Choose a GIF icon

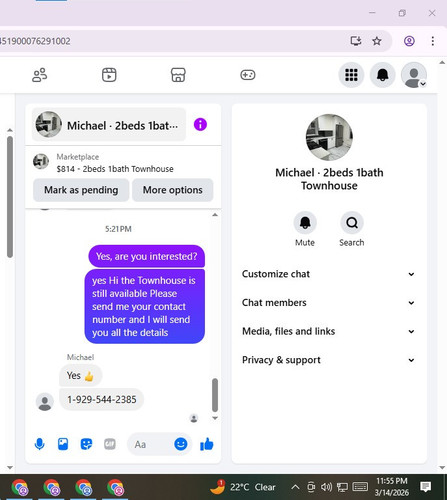110,444
